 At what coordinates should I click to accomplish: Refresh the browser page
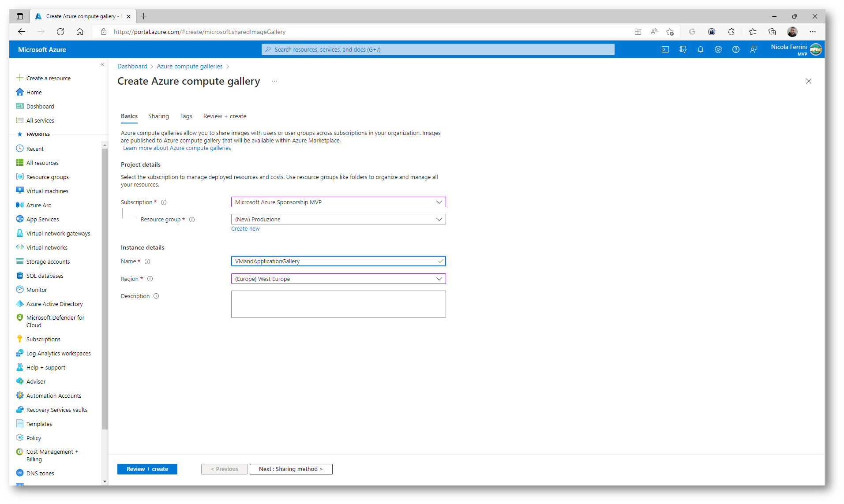tap(60, 32)
